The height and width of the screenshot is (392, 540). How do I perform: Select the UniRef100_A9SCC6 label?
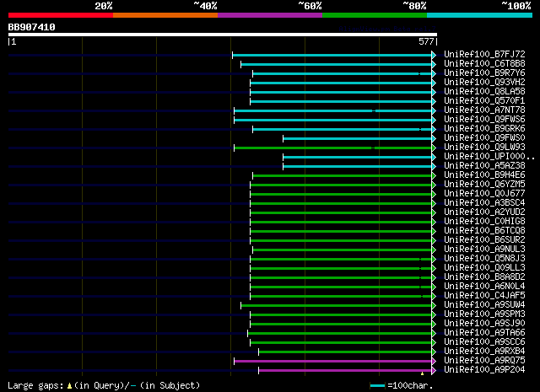tap(484, 342)
